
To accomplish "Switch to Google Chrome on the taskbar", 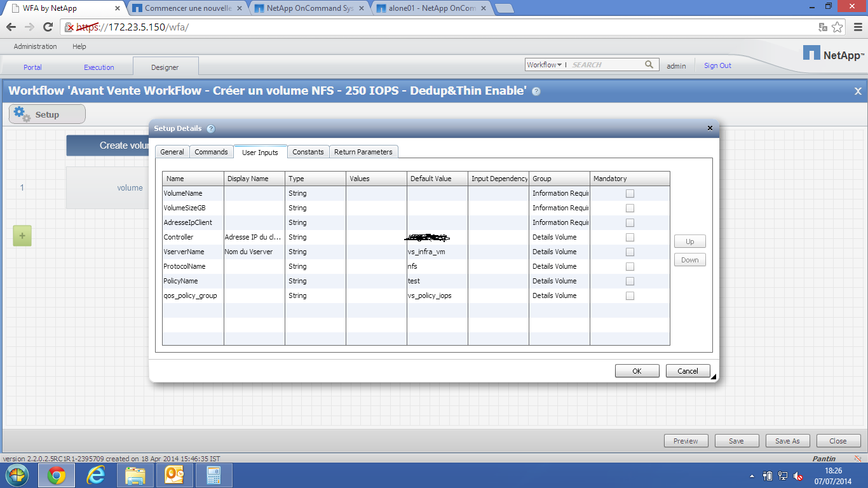I will tap(57, 475).
